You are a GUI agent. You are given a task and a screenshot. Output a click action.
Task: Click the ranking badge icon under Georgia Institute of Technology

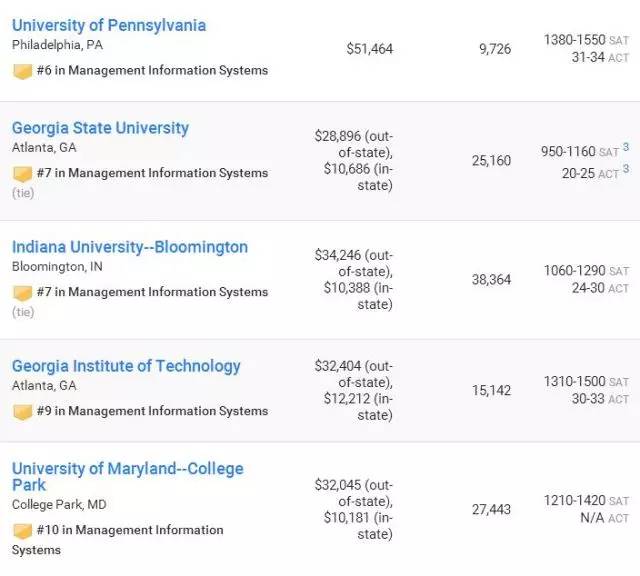point(22,411)
